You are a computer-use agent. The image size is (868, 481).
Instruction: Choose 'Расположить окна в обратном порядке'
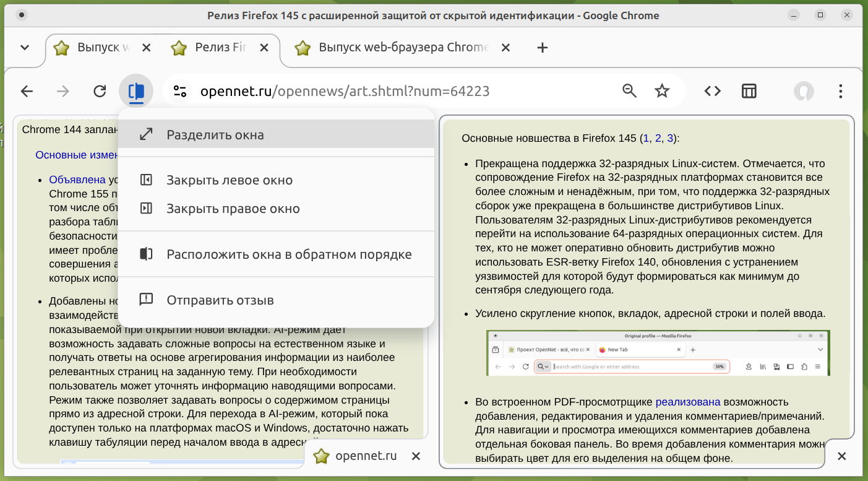[x=276, y=254]
